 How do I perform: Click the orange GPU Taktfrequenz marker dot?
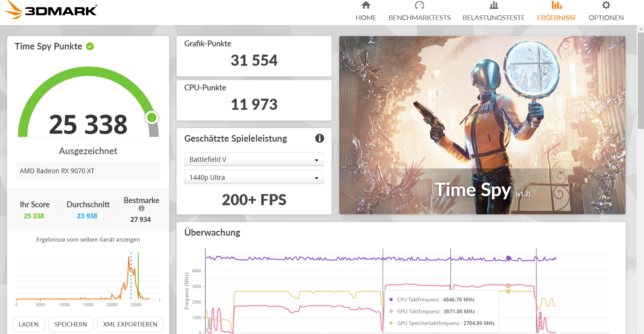pos(508,285)
